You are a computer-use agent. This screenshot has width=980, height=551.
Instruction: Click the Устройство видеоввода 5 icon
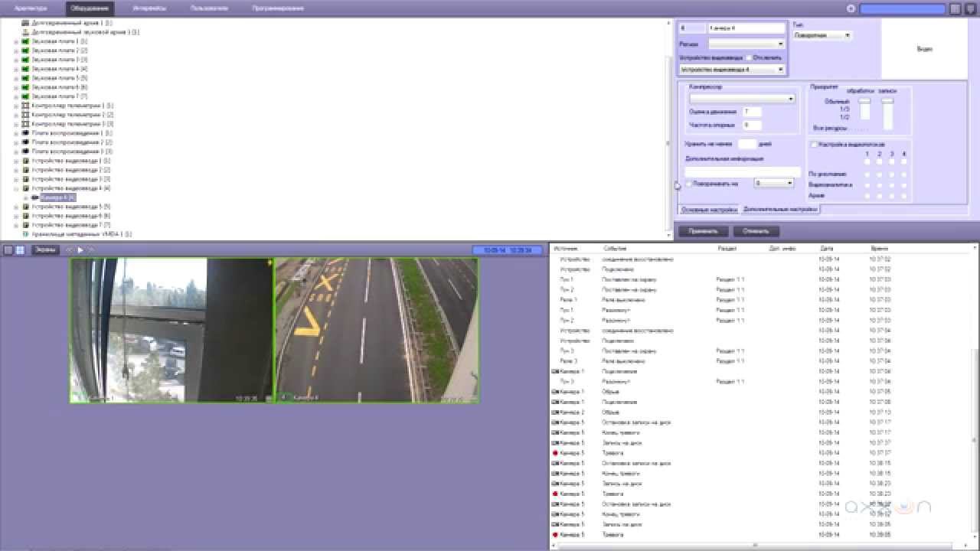click(x=25, y=207)
